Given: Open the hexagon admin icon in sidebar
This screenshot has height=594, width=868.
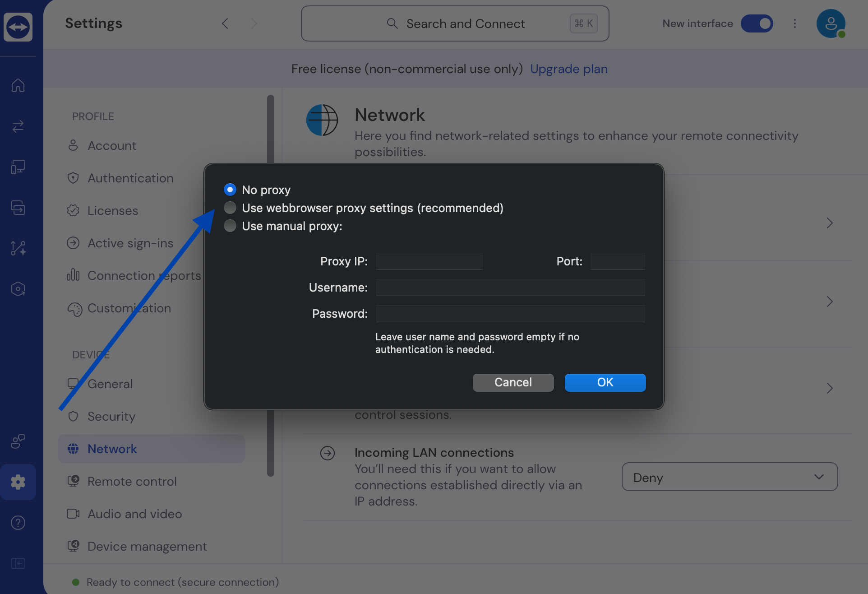Looking at the screenshot, I should coord(18,289).
